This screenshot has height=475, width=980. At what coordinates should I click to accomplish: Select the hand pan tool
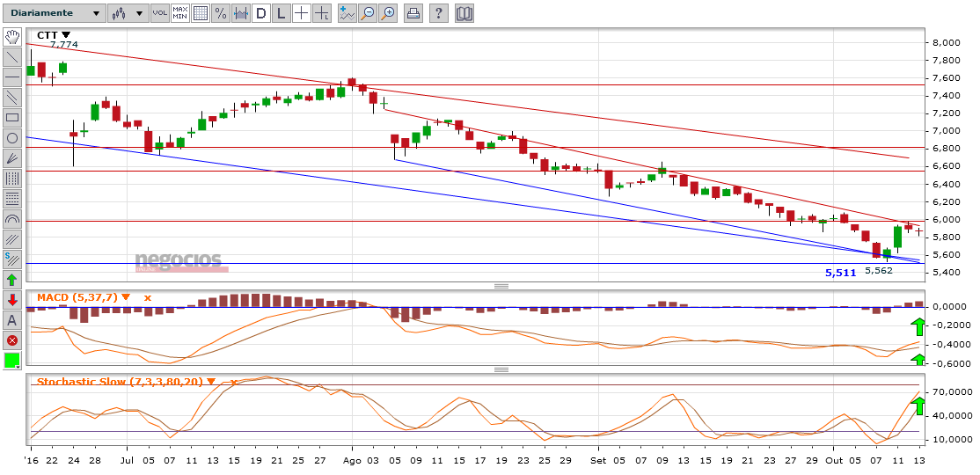pos(12,37)
